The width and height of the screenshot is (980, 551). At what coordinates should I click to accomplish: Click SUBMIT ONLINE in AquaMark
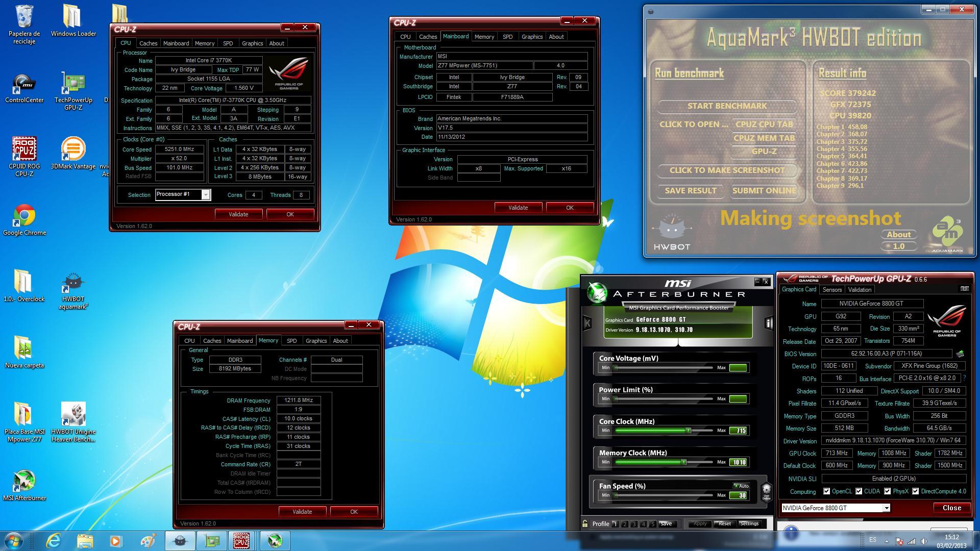(x=764, y=190)
